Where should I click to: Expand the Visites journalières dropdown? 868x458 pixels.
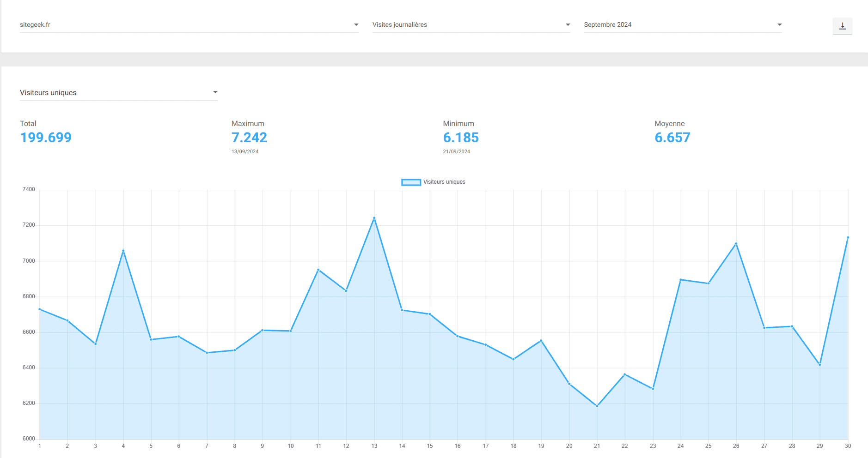[467, 25]
